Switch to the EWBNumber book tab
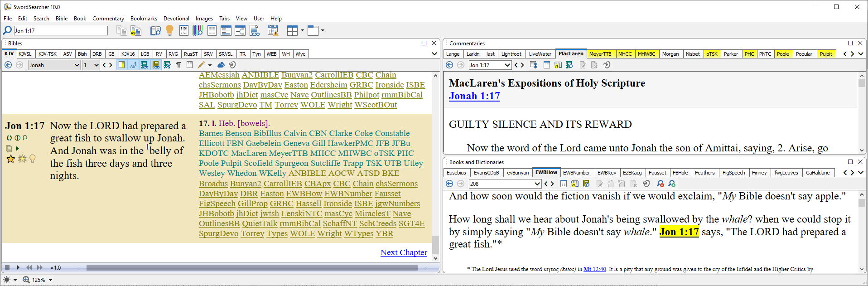Viewport: 868px width, 286px height. pyautogui.click(x=576, y=173)
